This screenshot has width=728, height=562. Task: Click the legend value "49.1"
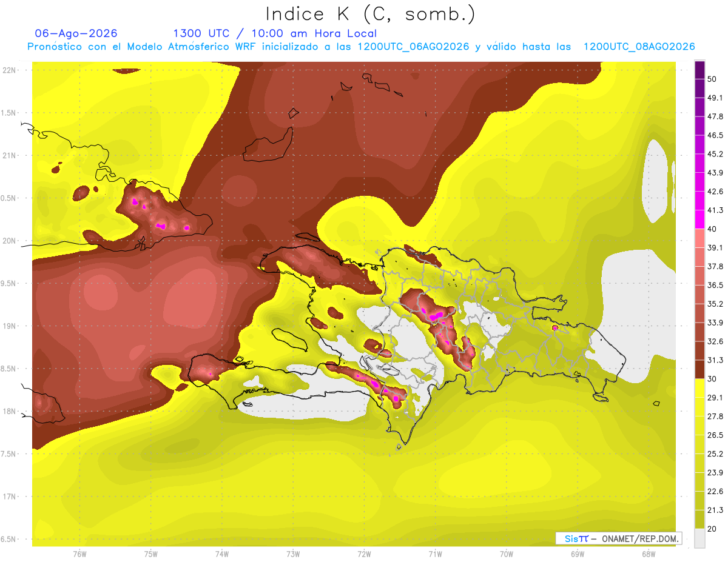coord(715,98)
